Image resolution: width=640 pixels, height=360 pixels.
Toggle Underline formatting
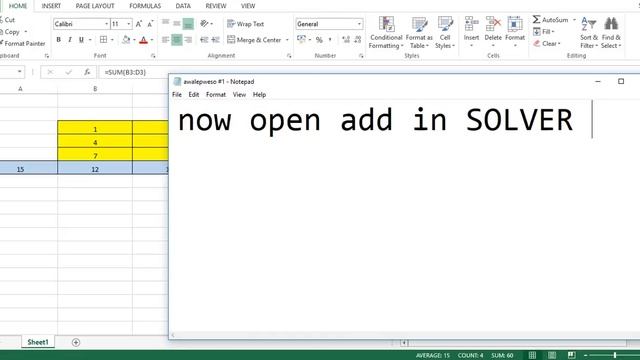[x=81, y=40]
